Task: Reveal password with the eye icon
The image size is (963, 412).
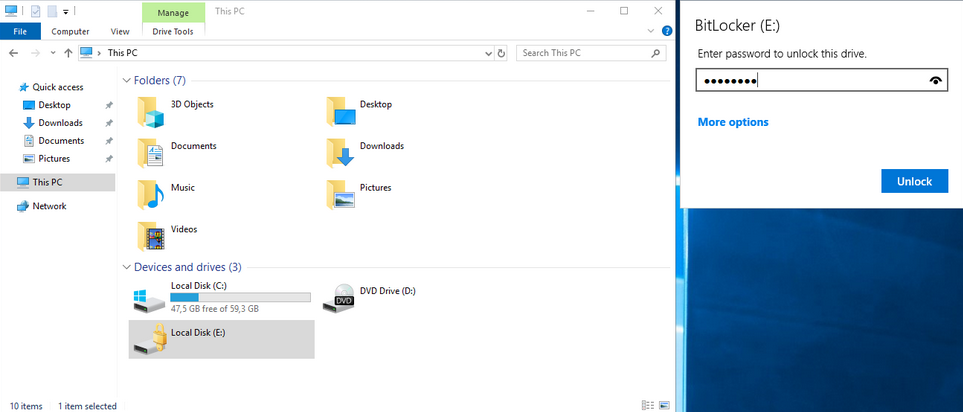Action: (936, 80)
